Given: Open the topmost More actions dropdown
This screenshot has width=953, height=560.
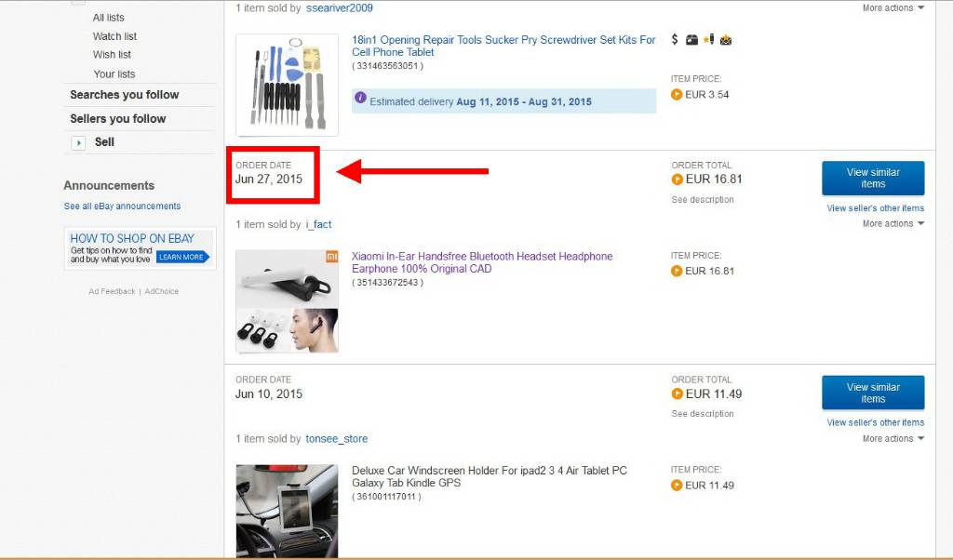Looking at the screenshot, I should (893, 7).
